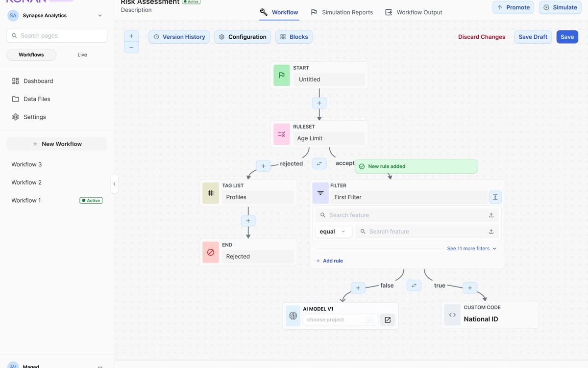Click the Custom Code brackets icon

point(452,315)
